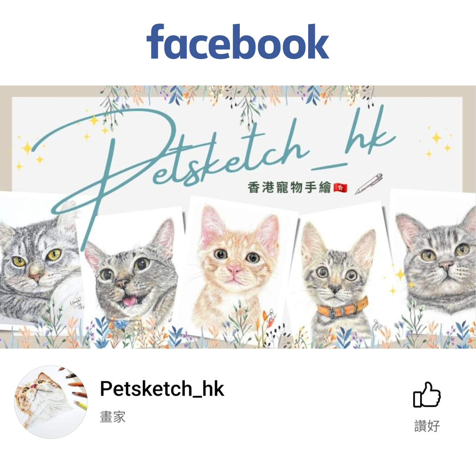476x476 pixels.
Task: Click the orange collar on the kitten
Action: point(342,307)
